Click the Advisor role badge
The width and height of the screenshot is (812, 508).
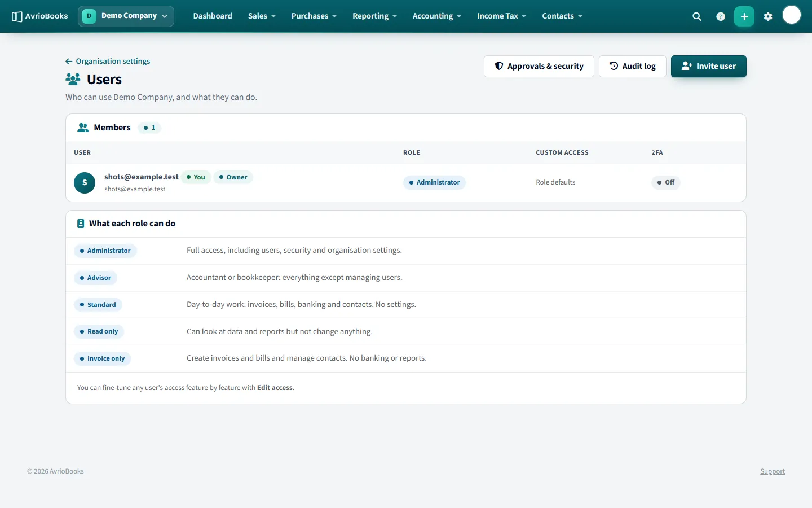point(95,278)
